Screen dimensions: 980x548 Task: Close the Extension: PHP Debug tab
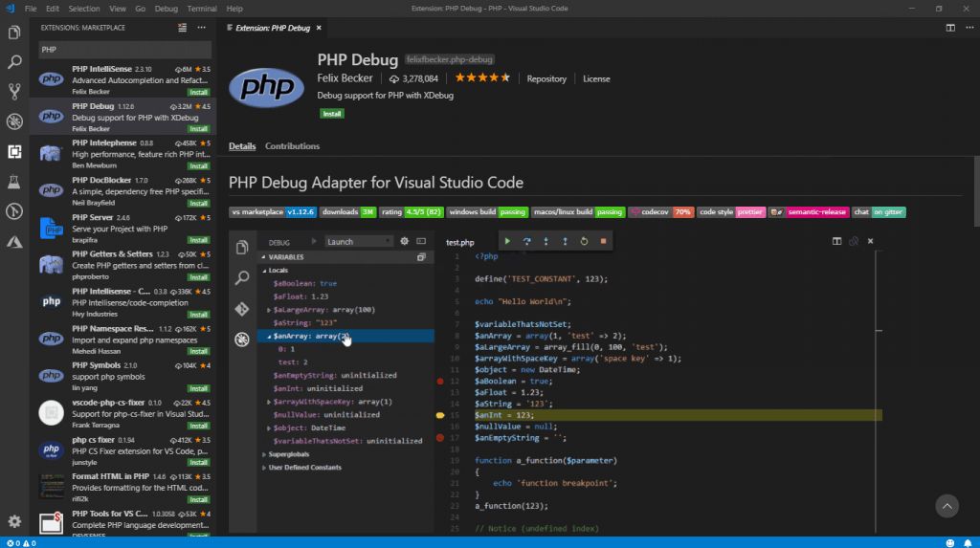coord(319,28)
